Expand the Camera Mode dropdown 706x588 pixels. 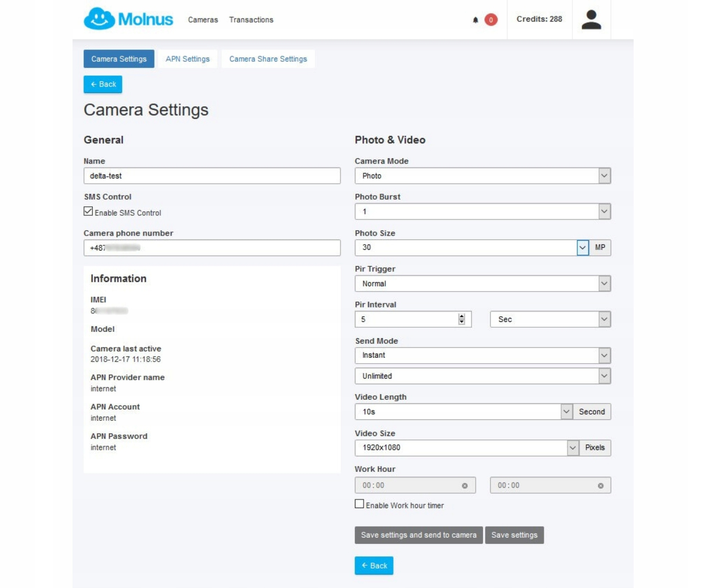coord(604,176)
